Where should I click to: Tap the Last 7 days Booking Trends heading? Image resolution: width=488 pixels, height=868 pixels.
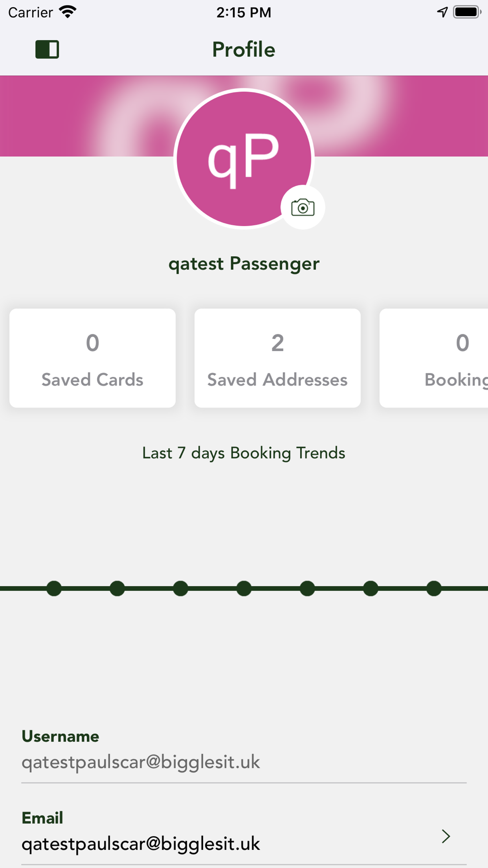click(x=244, y=453)
